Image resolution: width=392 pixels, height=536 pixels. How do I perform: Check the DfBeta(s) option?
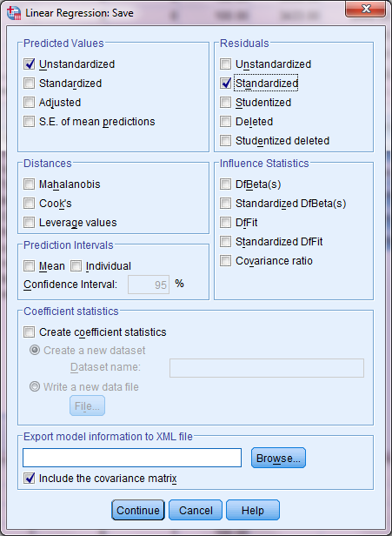coord(225,184)
